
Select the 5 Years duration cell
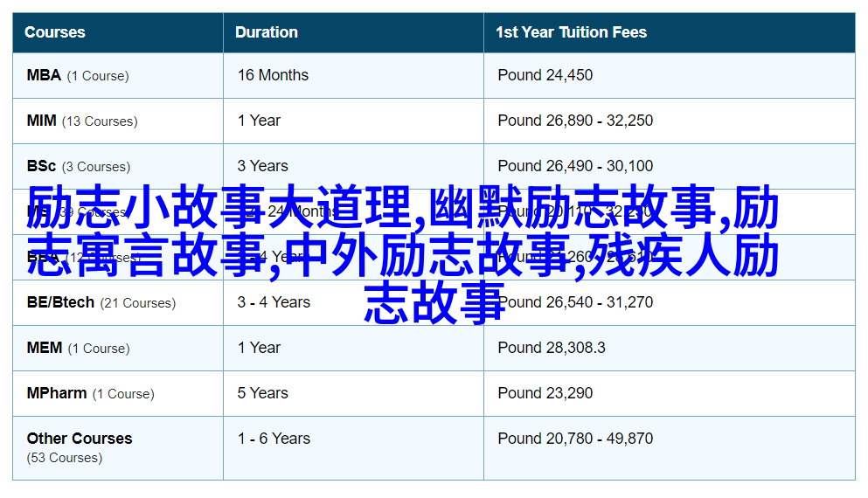[x=262, y=393]
